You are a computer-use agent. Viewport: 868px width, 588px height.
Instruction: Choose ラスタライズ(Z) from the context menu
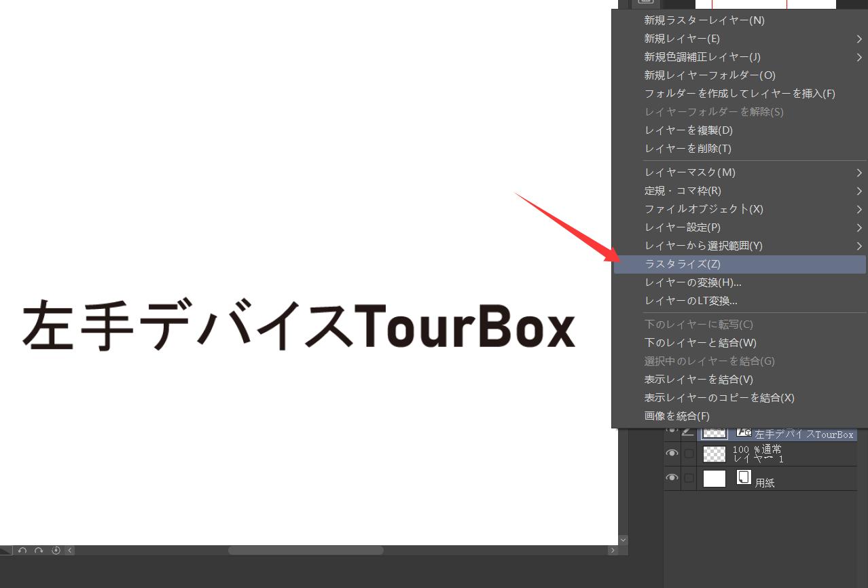coord(682,264)
